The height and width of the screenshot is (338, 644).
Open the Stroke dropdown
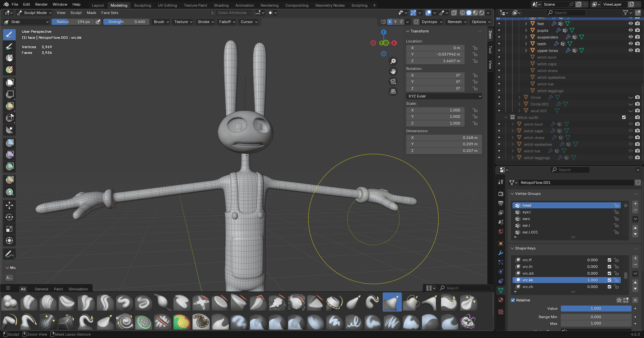206,22
